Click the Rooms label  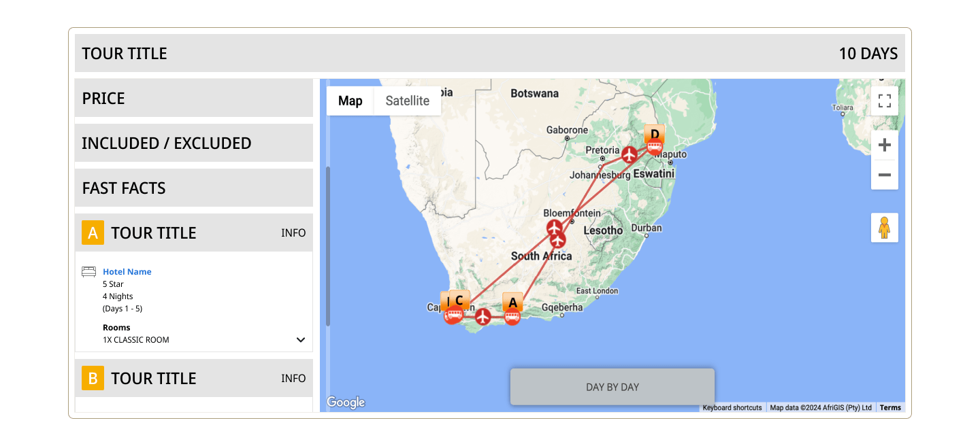[x=116, y=328]
